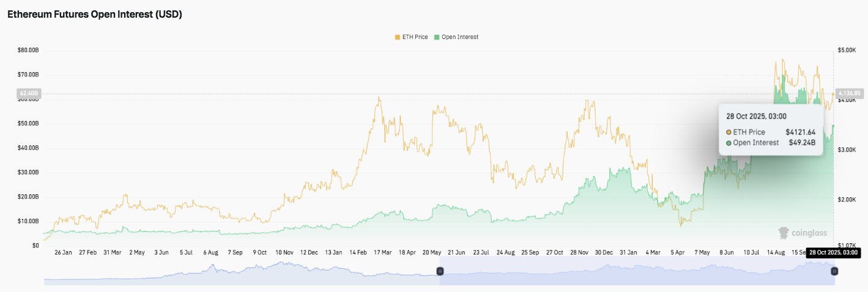Click the right range slider handle
This screenshot has height=292, width=868.
click(834, 271)
